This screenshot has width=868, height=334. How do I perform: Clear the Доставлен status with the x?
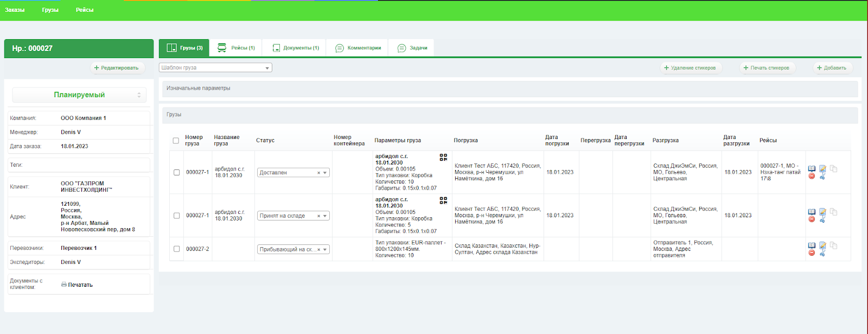pos(319,173)
